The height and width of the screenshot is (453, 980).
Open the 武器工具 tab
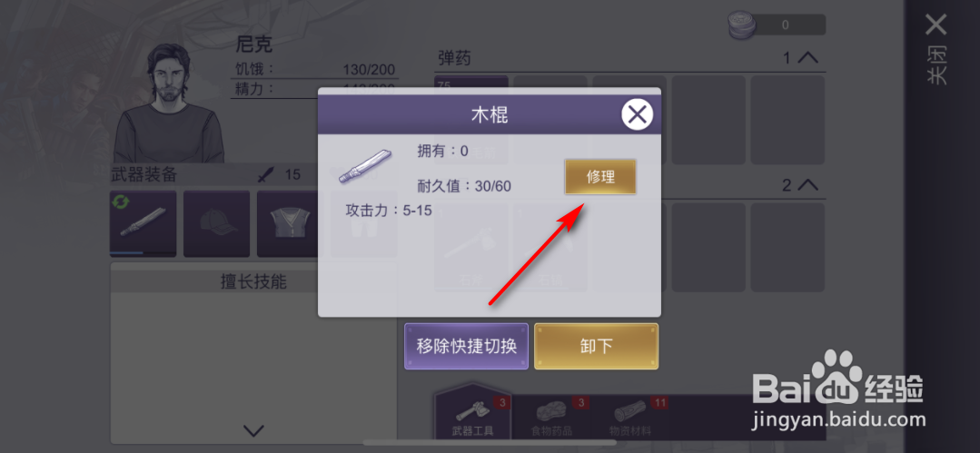coord(473,417)
